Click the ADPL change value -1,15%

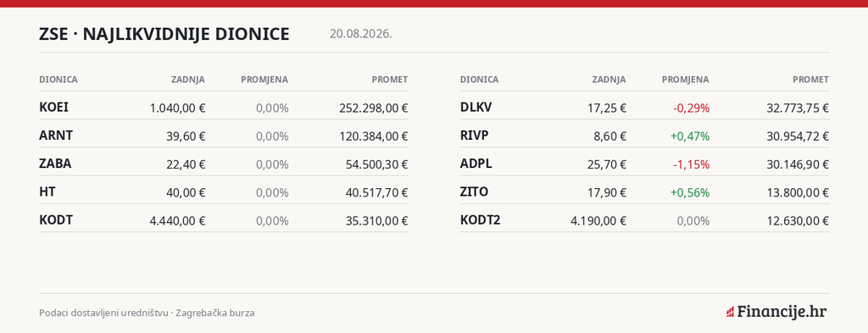(x=692, y=164)
